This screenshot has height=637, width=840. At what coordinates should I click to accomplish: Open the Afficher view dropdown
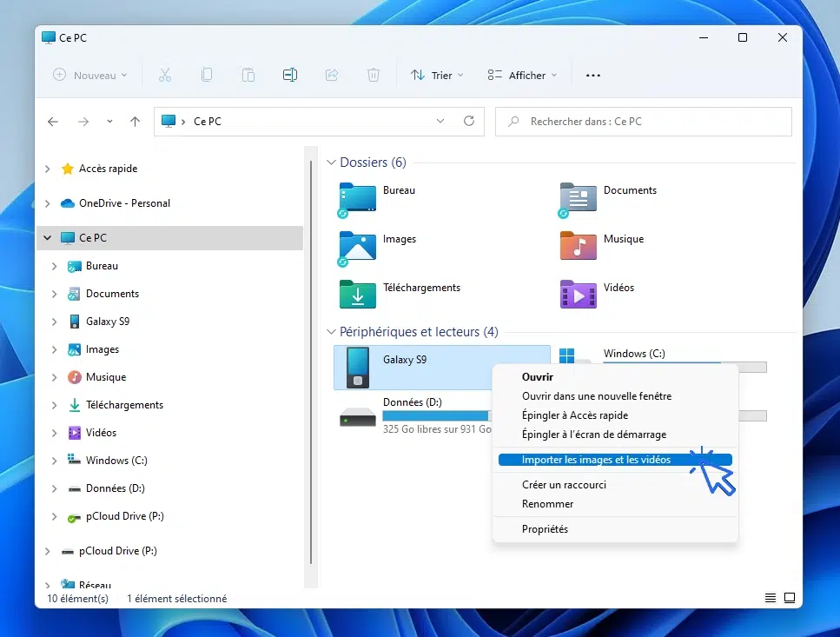click(x=522, y=76)
